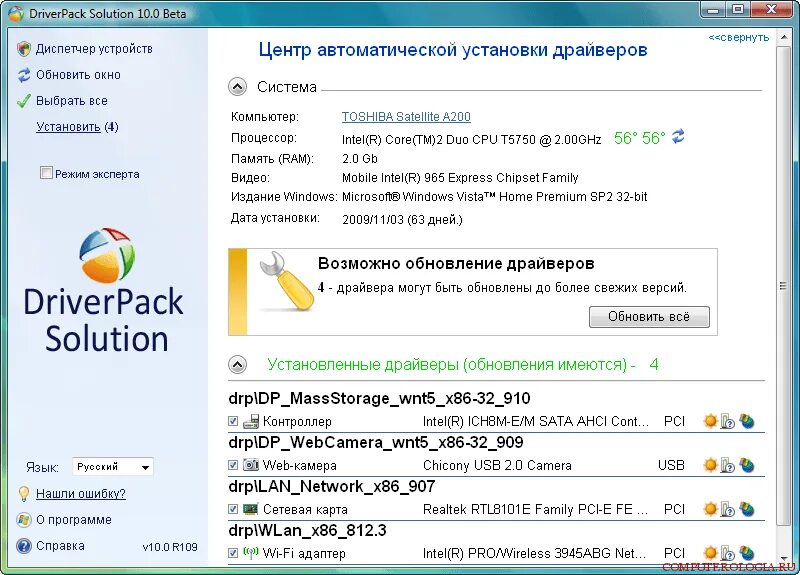Click the Обновить всё button
Viewport: 800px width, 575px height.
pyautogui.click(x=649, y=317)
